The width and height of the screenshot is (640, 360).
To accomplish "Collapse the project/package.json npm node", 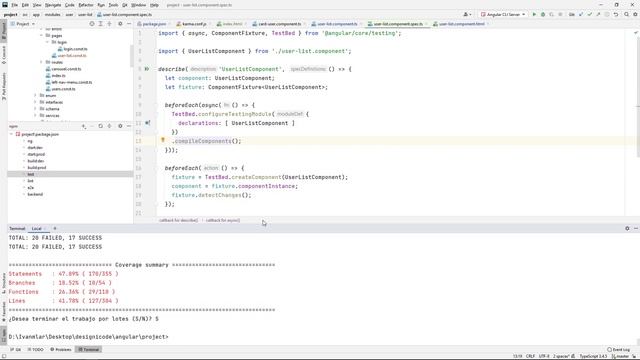I will click(11, 134).
